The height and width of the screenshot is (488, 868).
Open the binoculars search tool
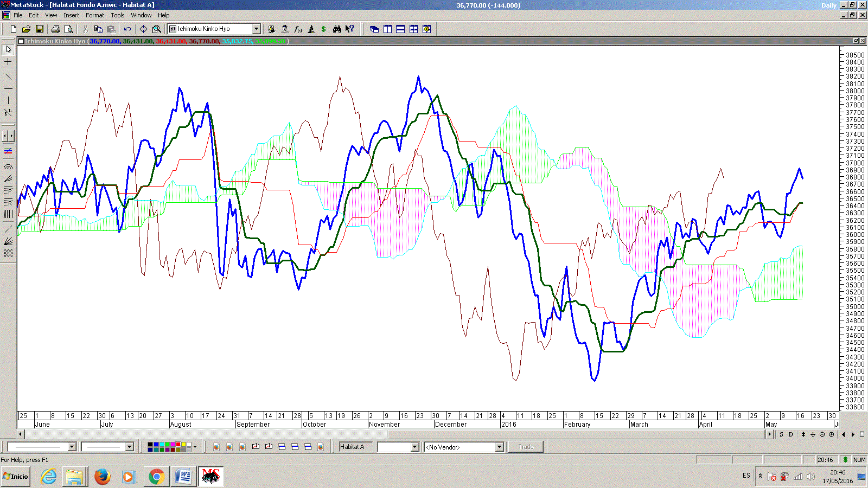(x=337, y=29)
